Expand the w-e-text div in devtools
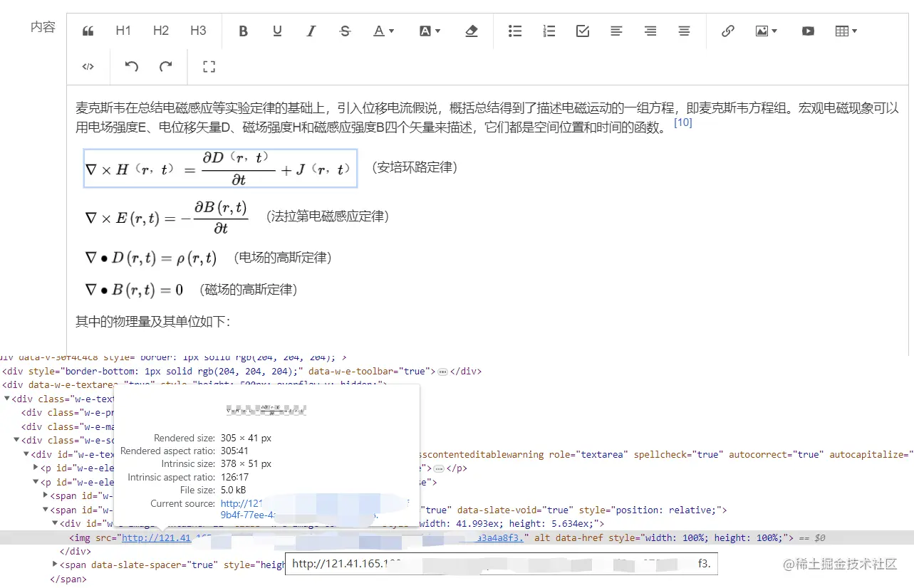The width and height of the screenshot is (914, 588). tap(6, 399)
